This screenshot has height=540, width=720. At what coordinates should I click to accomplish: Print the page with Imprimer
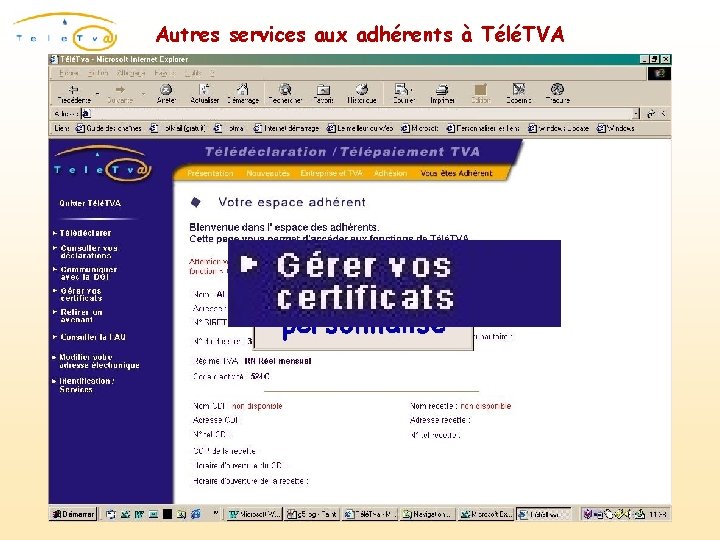pos(442,94)
